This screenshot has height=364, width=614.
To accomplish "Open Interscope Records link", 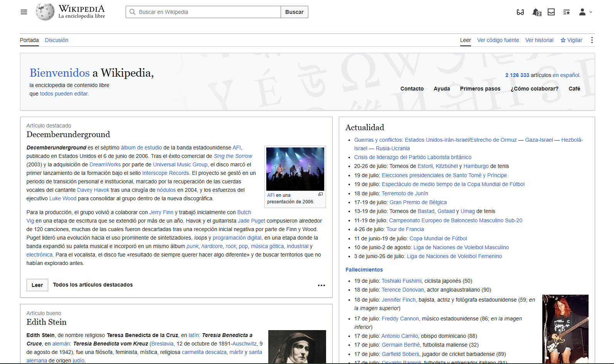I will pyautogui.click(x=166, y=173).
